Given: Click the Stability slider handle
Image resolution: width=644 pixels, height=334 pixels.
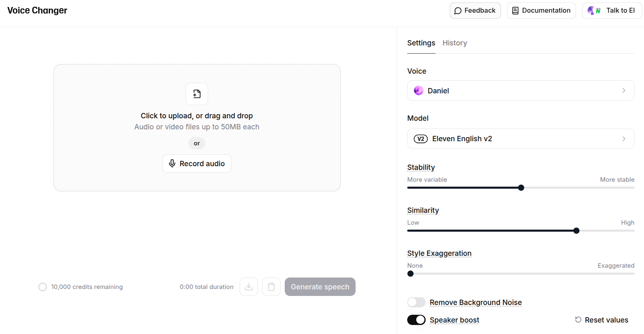Looking at the screenshot, I should 521,187.
